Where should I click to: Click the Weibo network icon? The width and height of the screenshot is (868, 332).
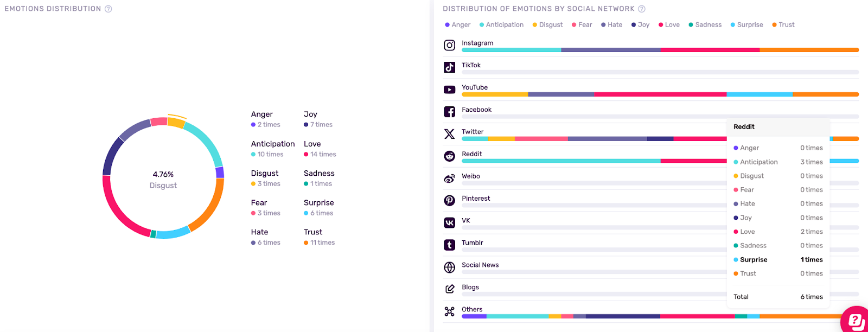pyautogui.click(x=449, y=178)
